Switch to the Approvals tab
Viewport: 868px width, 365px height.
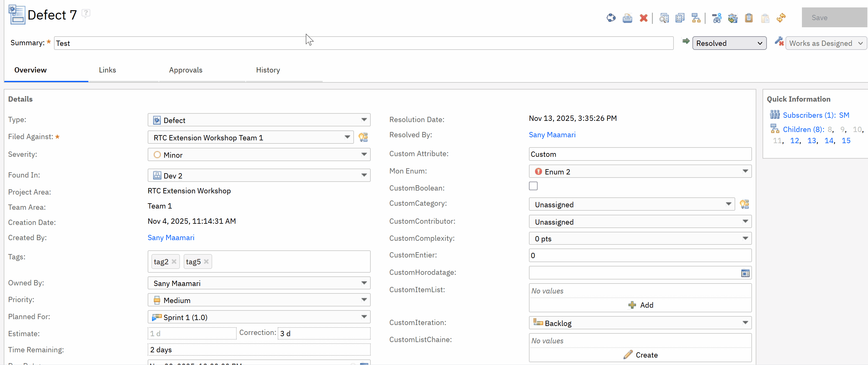tap(185, 70)
